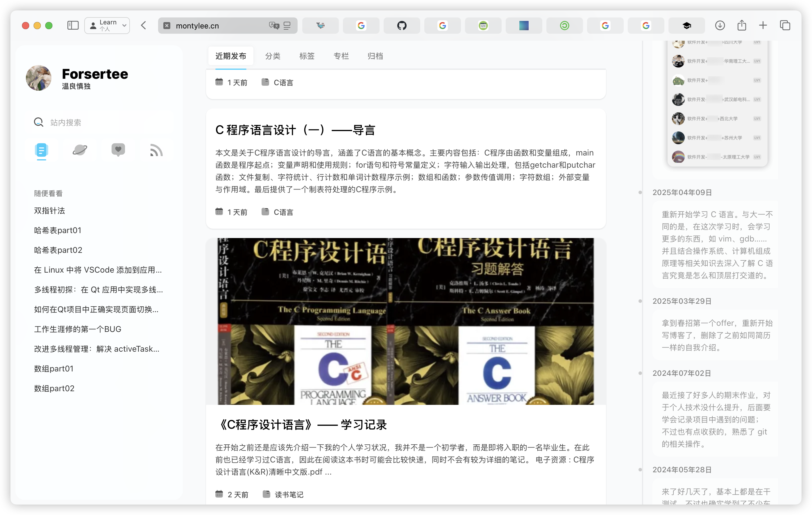Open sidebar link 数组part02

54,389
